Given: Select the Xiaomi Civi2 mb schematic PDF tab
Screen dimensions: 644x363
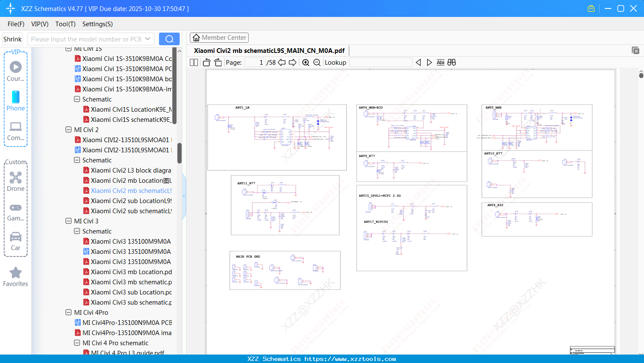Looking at the screenshot, I should coord(269,50).
